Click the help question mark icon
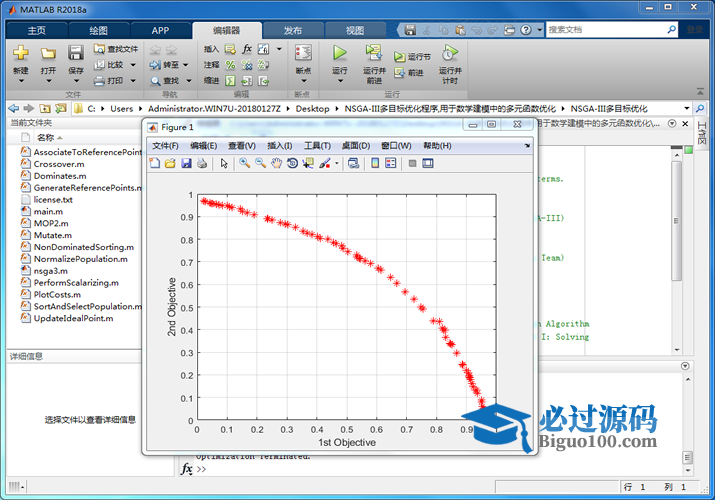This screenshot has height=500, width=715. 526,30
